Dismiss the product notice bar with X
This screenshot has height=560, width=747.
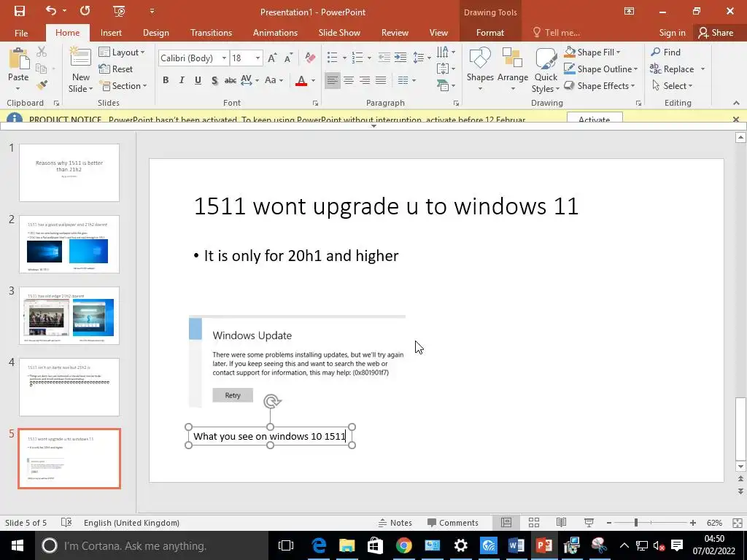735,119
